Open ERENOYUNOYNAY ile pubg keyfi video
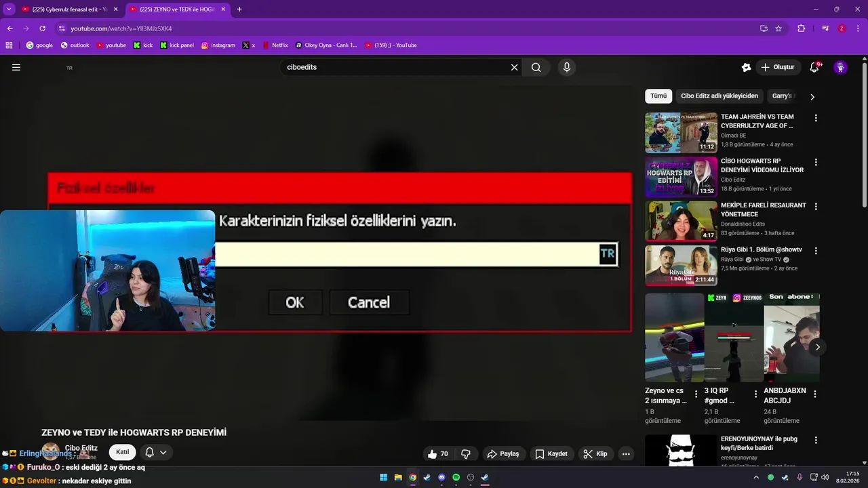Viewport: 868px width, 488px height. point(759,443)
